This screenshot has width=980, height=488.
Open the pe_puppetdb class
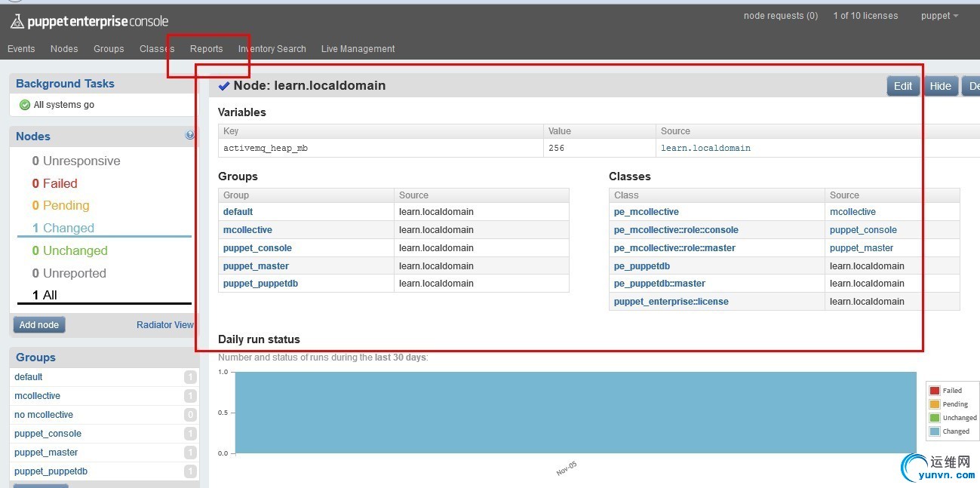point(642,266)
